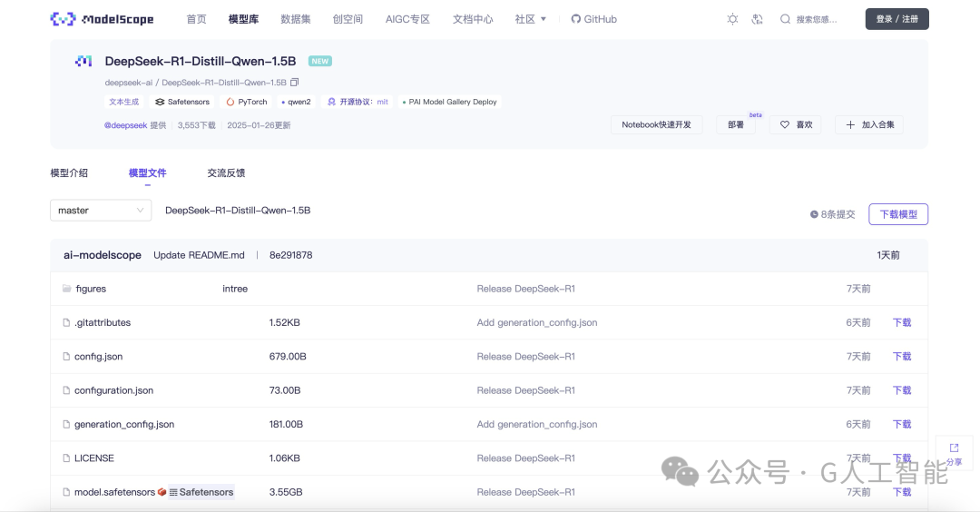
Task: Click the plus icon to add to collection
Action: (x=850, y=125)
